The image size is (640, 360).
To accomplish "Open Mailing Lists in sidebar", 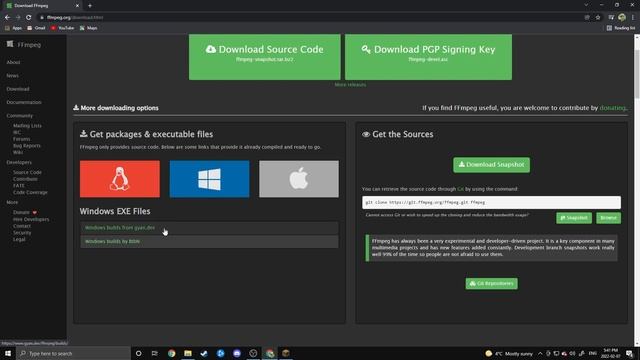I will pos(27,126).
